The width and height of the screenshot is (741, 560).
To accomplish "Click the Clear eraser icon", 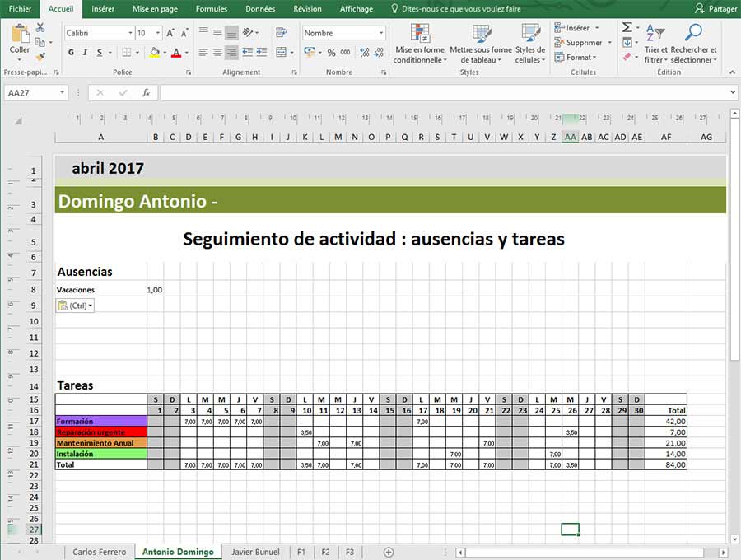I will coord(627,57).
